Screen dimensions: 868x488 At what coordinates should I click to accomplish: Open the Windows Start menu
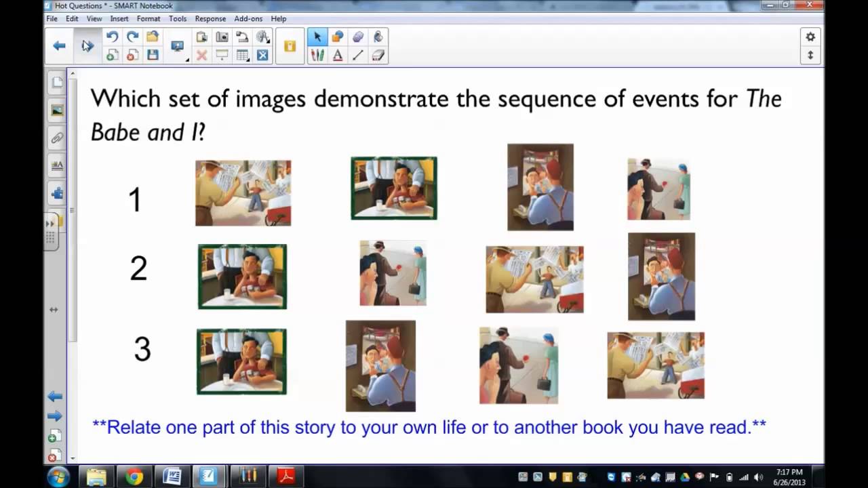point(58,476)
